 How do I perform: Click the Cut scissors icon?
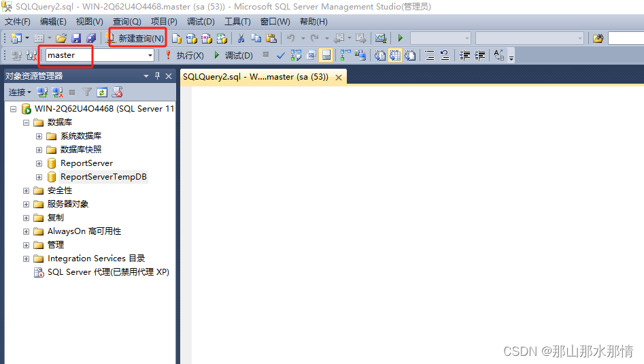point(241,38)
